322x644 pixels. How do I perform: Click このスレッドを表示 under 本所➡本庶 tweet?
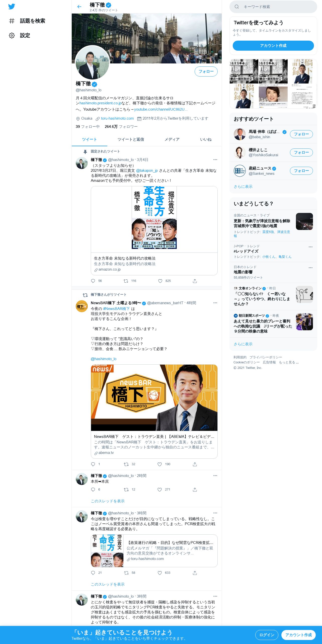108,501
